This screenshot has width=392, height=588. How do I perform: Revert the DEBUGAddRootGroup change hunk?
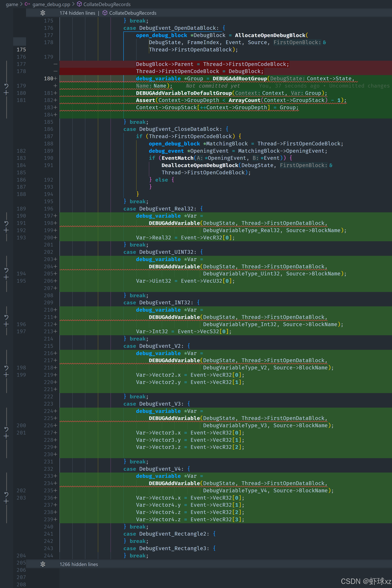click(x=6, y=86)
